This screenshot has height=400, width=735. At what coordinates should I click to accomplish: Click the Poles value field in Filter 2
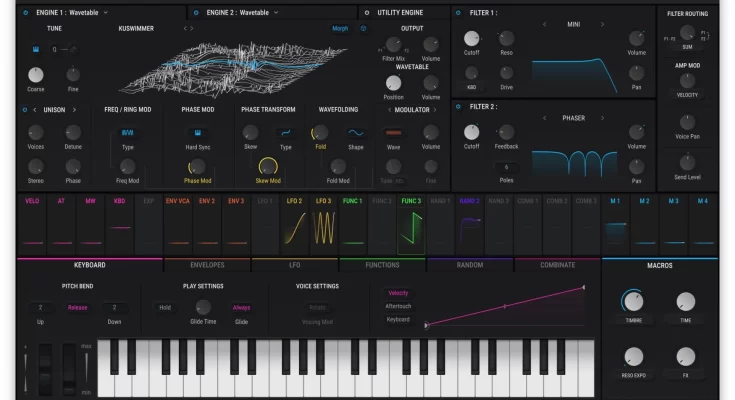click(x=505, y=167)
